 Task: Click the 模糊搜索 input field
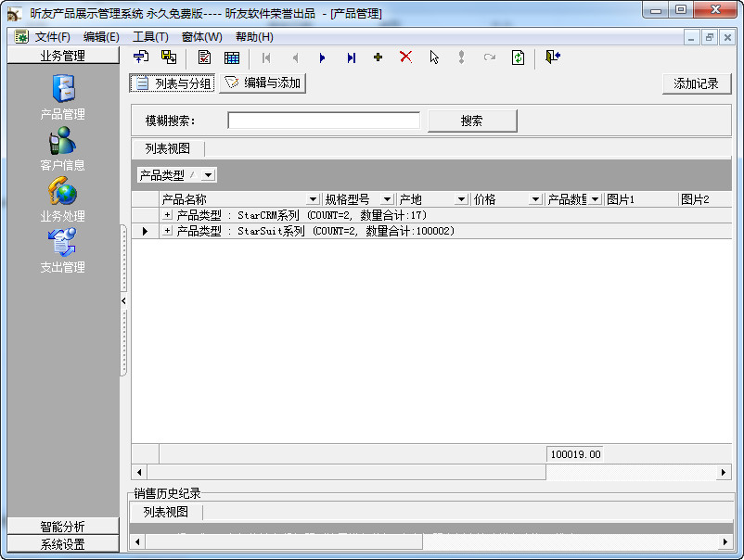coord(324,121)
